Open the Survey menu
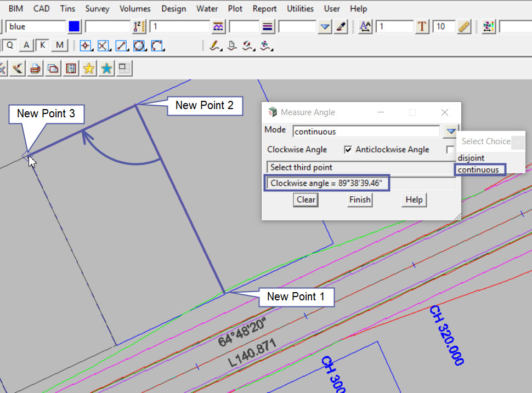This screenshot has width=532, height=393. (x=97, y=9)
